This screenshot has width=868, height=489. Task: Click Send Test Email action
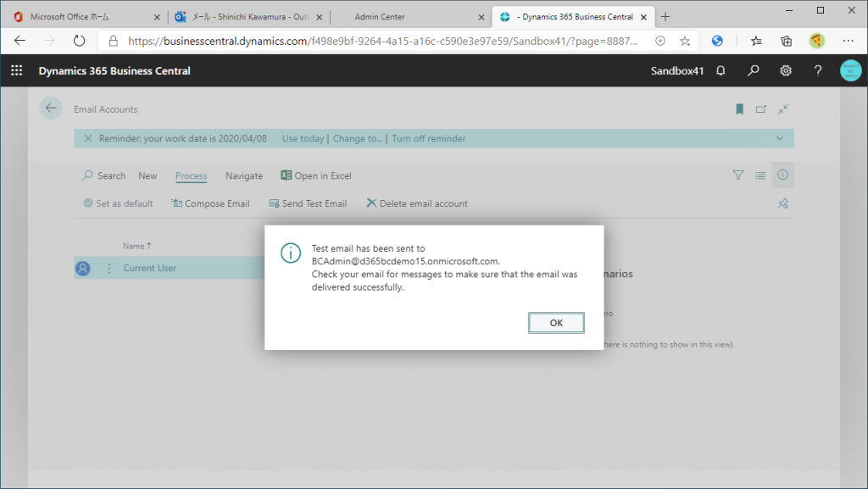click(x=308, y=203)
